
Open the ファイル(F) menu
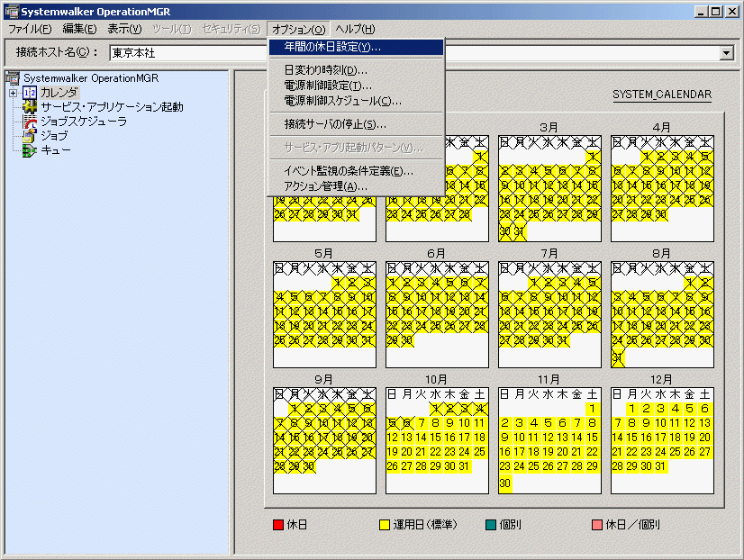[30, 29]
